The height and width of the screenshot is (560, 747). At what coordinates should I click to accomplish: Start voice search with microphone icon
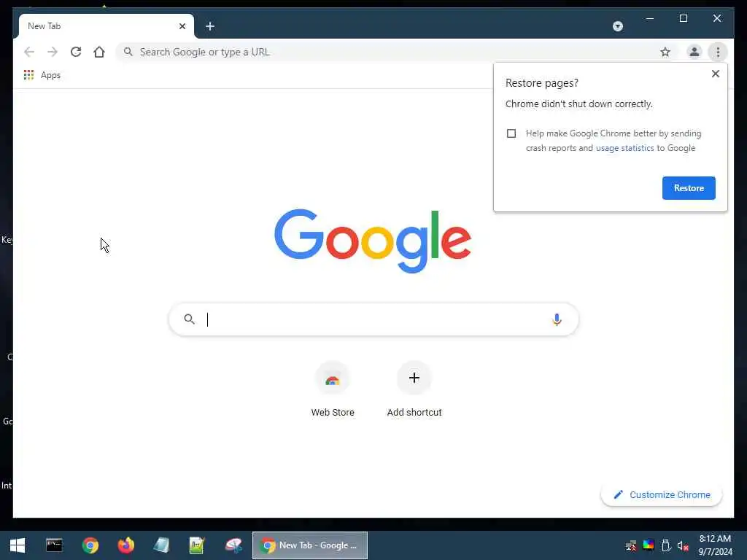(x=557, y=319)
